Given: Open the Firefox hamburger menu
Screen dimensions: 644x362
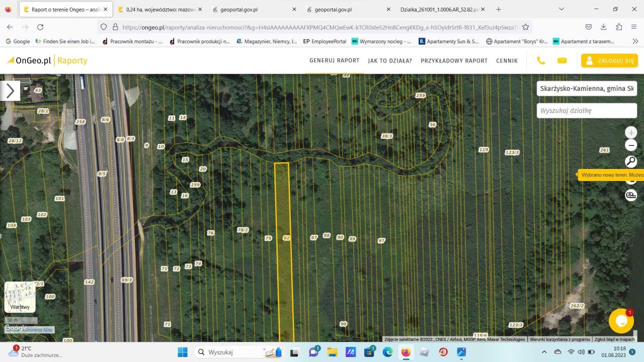Looking at the screenshot, I should pos(634,27).
